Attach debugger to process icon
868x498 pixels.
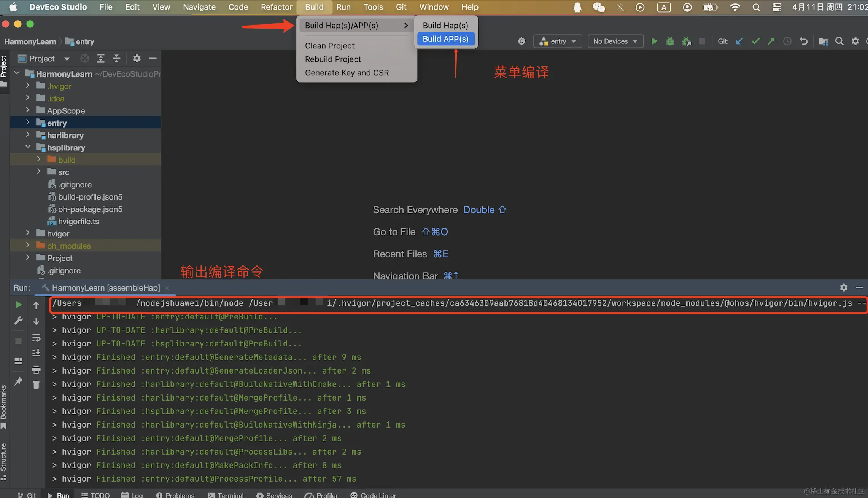click(x=686, y=41)
